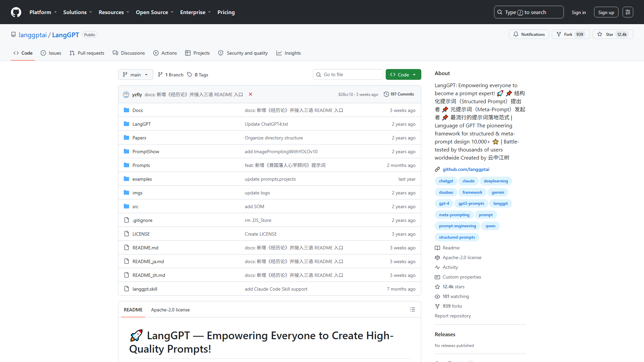
Task: Click the Notifications bell icon
Action: [x=516, y=34]
